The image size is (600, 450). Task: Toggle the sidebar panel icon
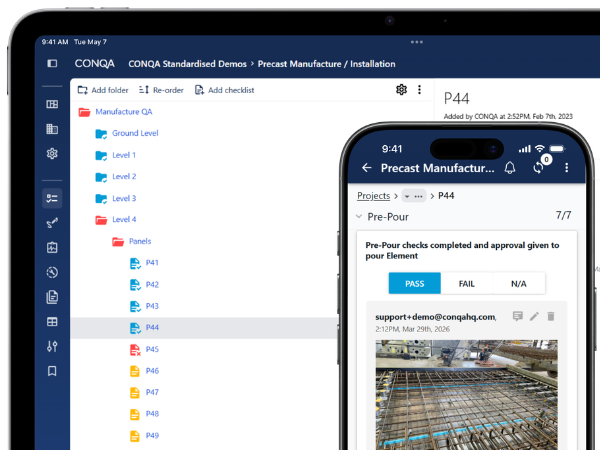pyautogui.click(x=52, y=63)
